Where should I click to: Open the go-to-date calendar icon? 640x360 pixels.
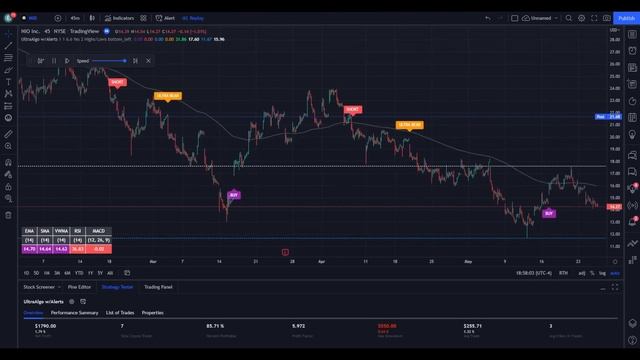tap(127, 273)
